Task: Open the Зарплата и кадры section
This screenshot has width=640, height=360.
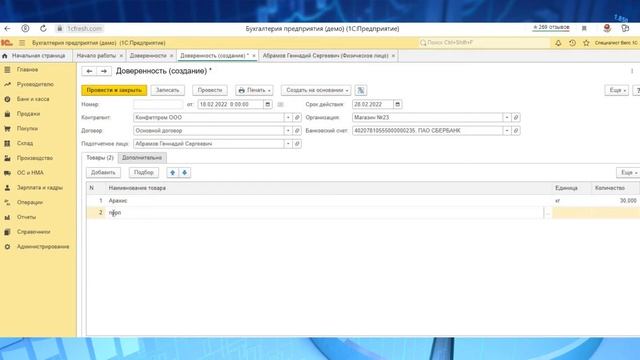Action: click(40, 188)
